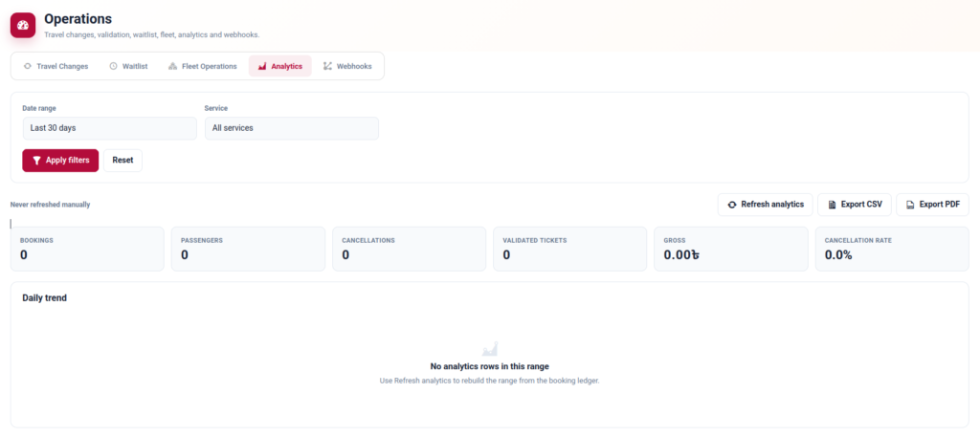Open the Date range dropdown

[109, 128]
